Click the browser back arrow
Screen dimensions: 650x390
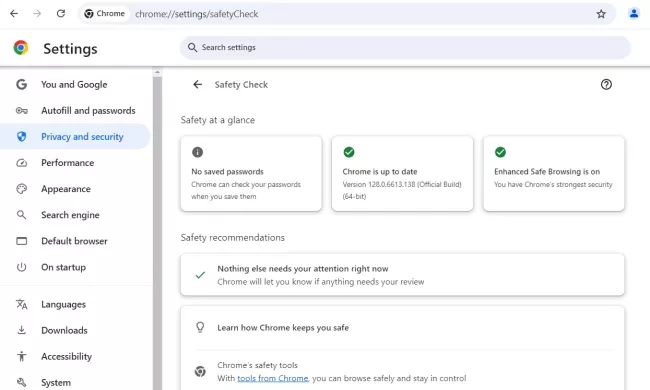pyautogui.click(x=14, y=14)
